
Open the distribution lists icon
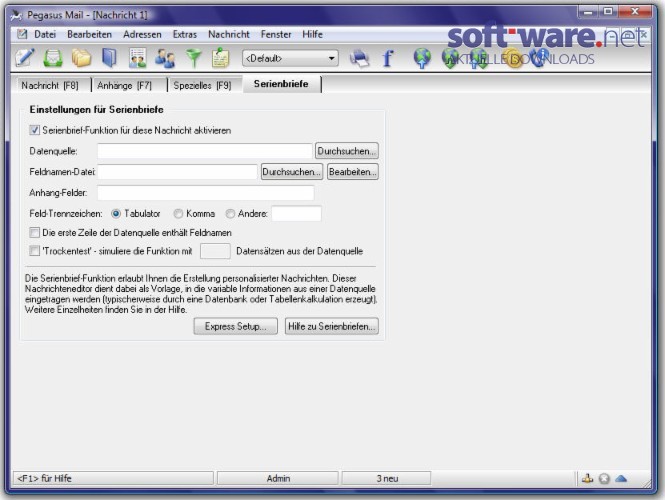pyautogui.click(x=137, y=58)
